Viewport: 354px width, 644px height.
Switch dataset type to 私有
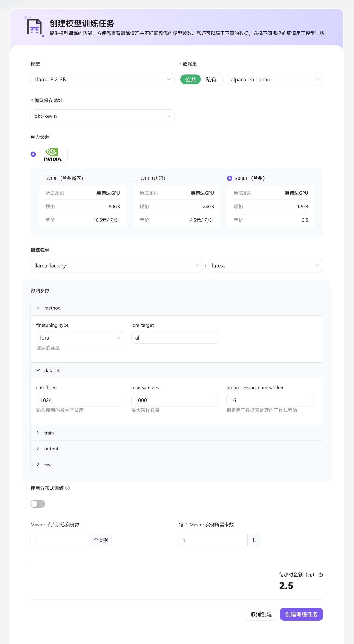coord(211,79)
